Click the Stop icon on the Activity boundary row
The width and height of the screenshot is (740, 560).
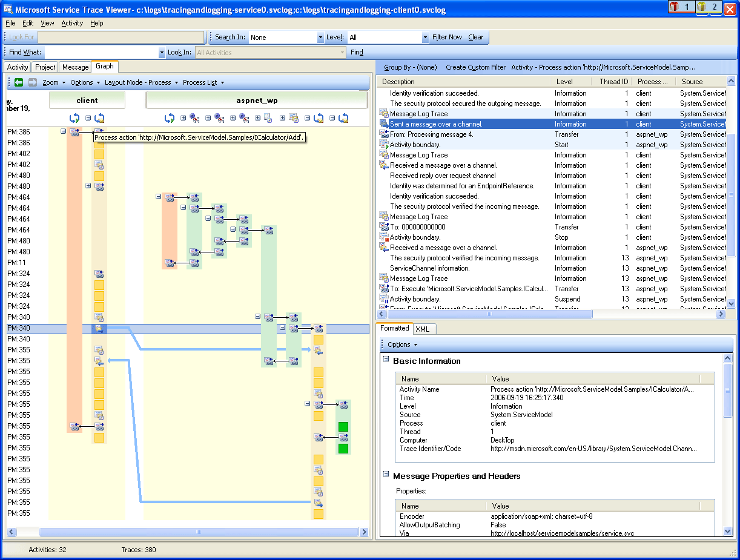[x=383, y=237]
